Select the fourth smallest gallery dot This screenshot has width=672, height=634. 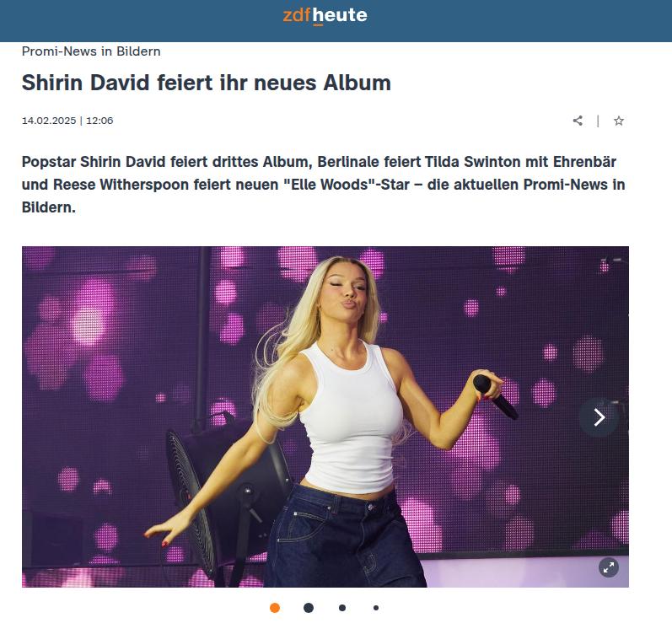coord(376,608)
